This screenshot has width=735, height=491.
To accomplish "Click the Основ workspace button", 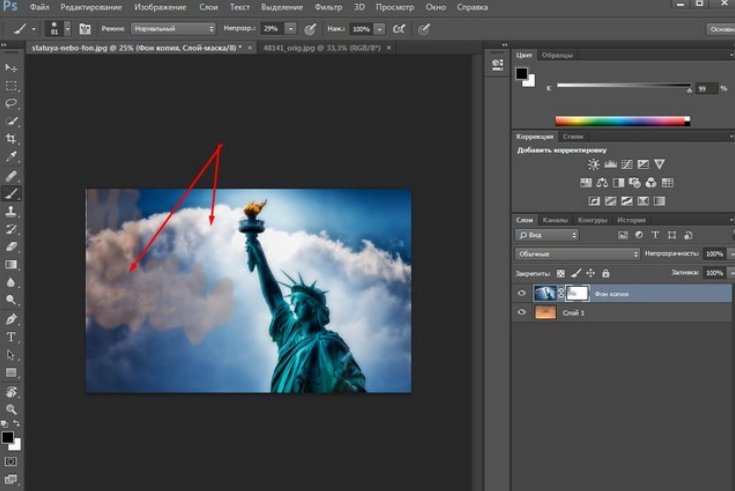I will tap(720, 29).
